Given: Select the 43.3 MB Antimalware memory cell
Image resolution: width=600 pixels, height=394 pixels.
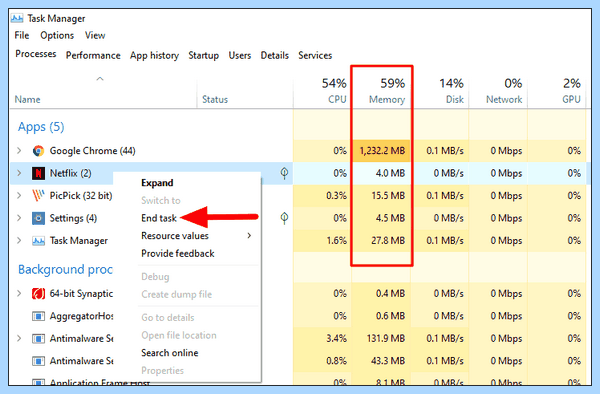Looking at the screenshot, I should pyautogui.click(x=382, y=361).
